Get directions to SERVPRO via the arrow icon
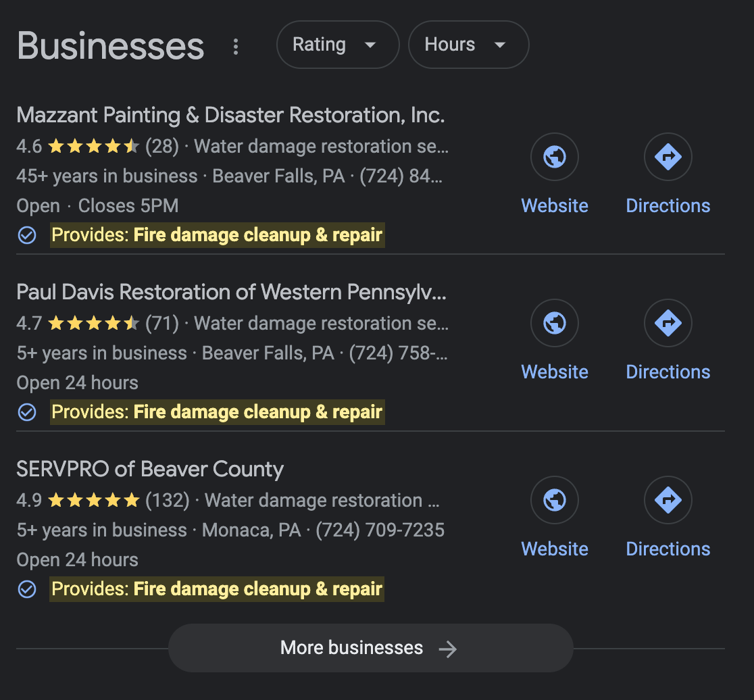This screenshot has height=700, width=754. coord(668,501)
